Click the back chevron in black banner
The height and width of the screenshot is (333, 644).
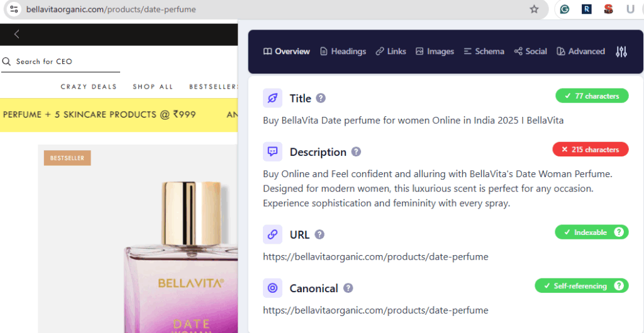pos(17,35)
